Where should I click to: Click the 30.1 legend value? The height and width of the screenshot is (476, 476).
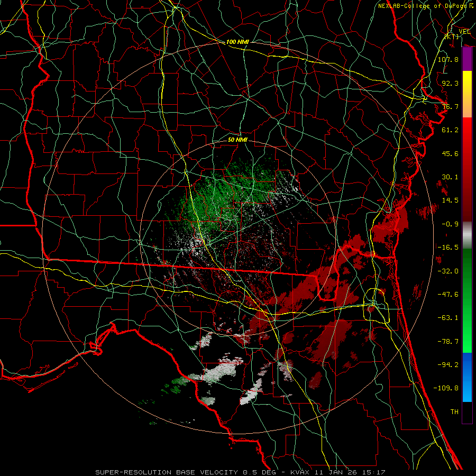pyautogui.click(x=450, y=177)
